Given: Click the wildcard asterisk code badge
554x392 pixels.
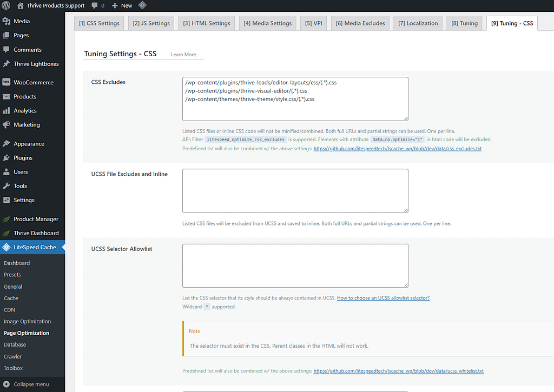Looking at the screenshot, I should tap(207, 307).
